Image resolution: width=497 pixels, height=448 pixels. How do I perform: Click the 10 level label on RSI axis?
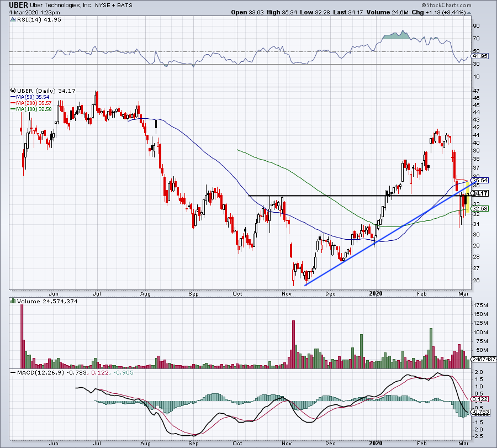pos(477,76)
